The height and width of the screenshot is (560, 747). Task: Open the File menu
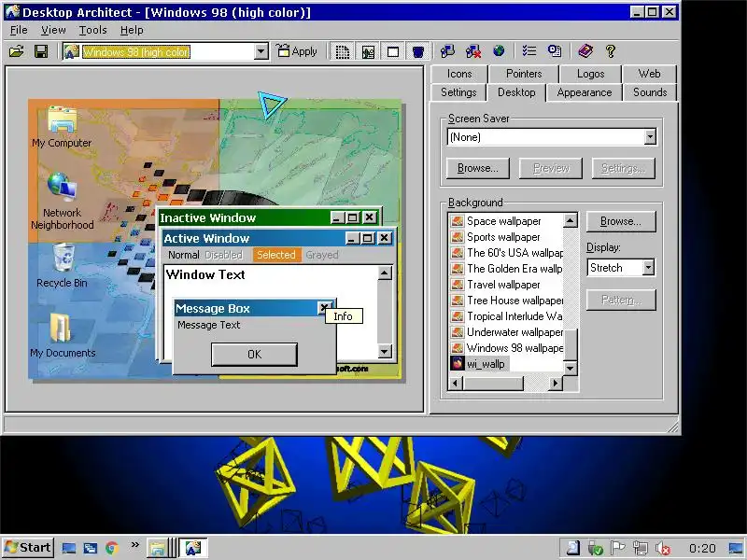tap(19, 30)
